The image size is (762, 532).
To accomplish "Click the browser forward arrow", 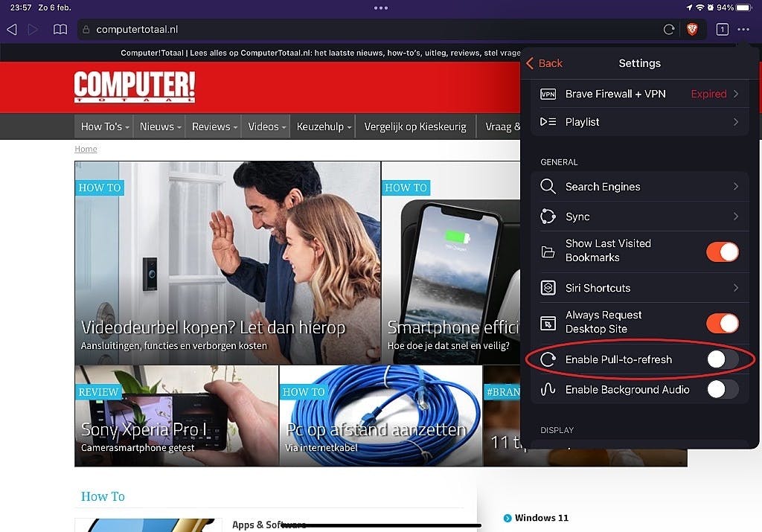I will pyautogui.click(x=33, y=30).
